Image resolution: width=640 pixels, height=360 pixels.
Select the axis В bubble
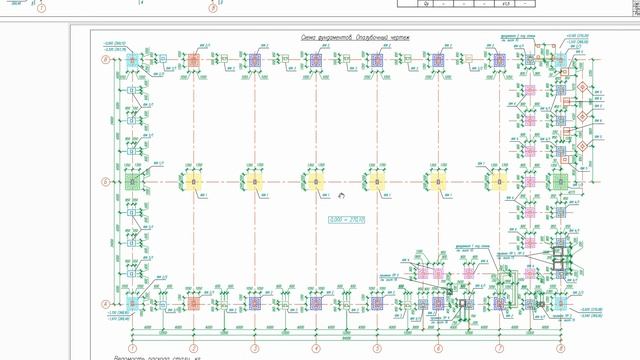[106, 60]
